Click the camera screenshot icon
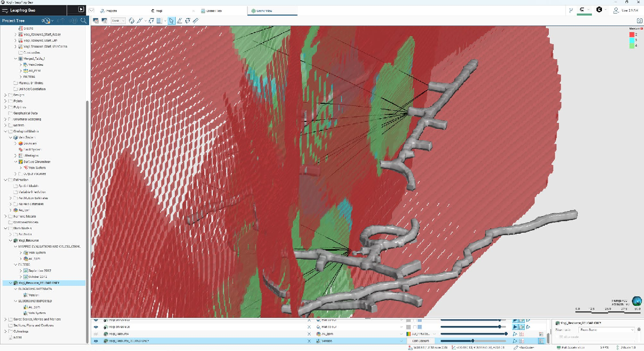Screen dimensions: 644x351 tap(639, 21)
